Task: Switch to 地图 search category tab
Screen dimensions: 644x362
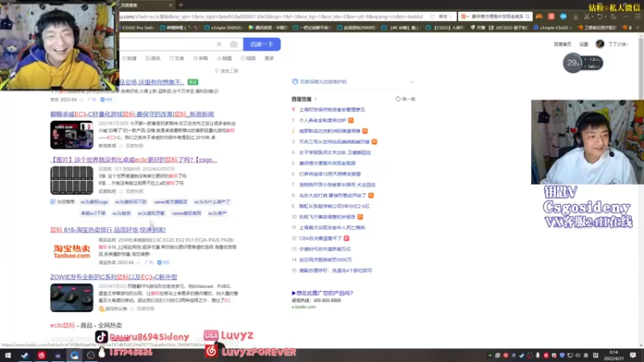Action: click(x=225, y=58)
